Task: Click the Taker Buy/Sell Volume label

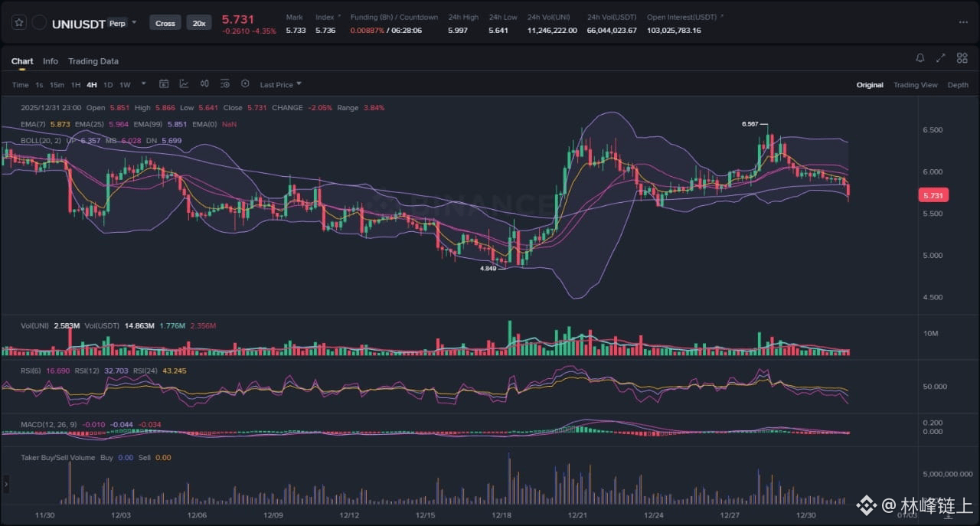Action: coord(58,458)
